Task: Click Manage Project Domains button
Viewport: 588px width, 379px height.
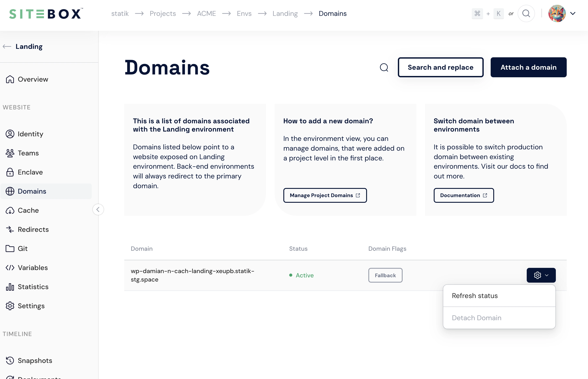Action: pyautogui.click(x=325, y=195)
